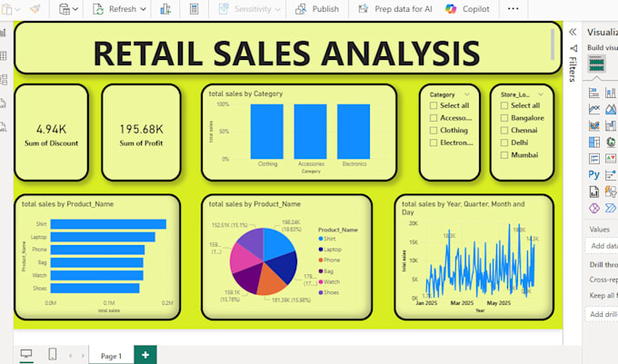Select the slicer visual icon
The width and height of the screenshot is (618, 364).
[x=594, y=159]
